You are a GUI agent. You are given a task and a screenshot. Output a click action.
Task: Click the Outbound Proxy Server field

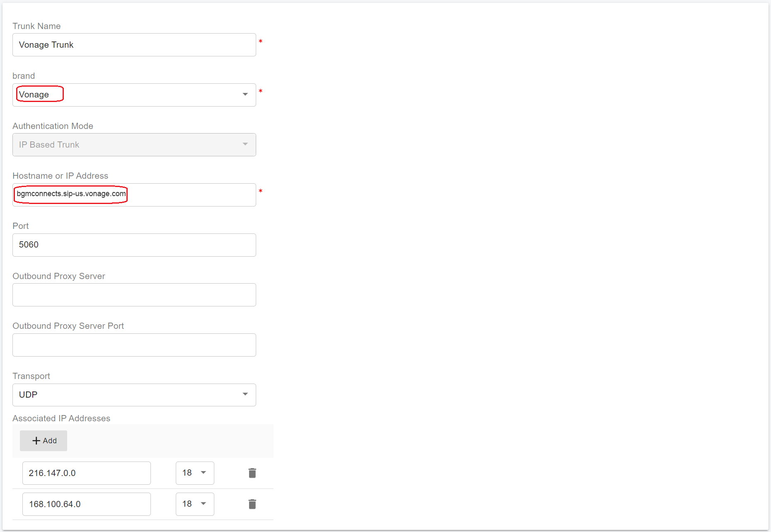point(134,295)
